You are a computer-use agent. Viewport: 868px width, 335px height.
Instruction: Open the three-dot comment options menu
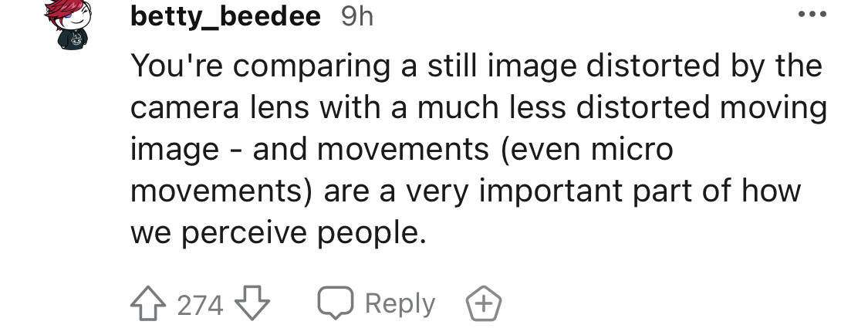click(812, 15)
